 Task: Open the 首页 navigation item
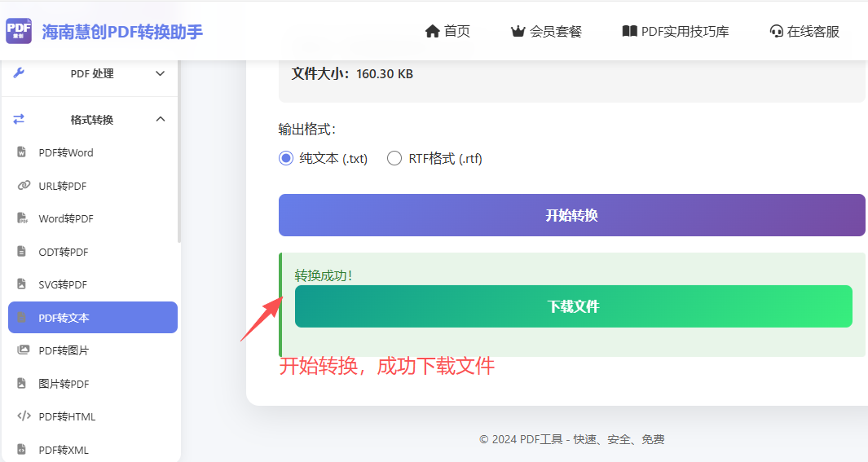click(447, 32)
